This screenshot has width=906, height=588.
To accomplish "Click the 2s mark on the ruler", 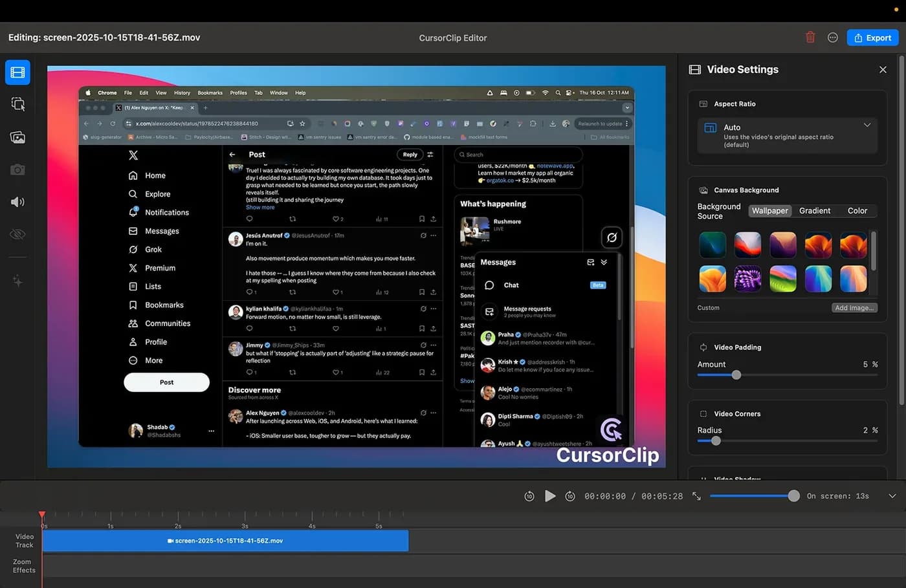I will point(178,526).
